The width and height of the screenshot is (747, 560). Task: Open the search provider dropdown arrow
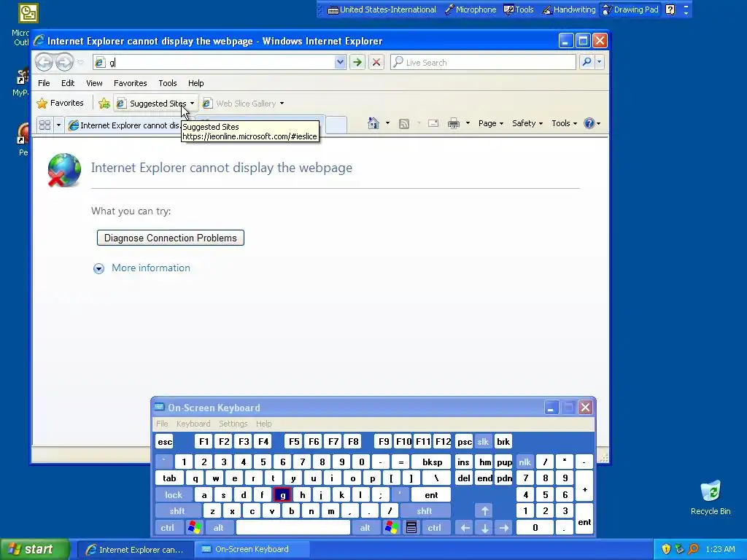(600, 62)
